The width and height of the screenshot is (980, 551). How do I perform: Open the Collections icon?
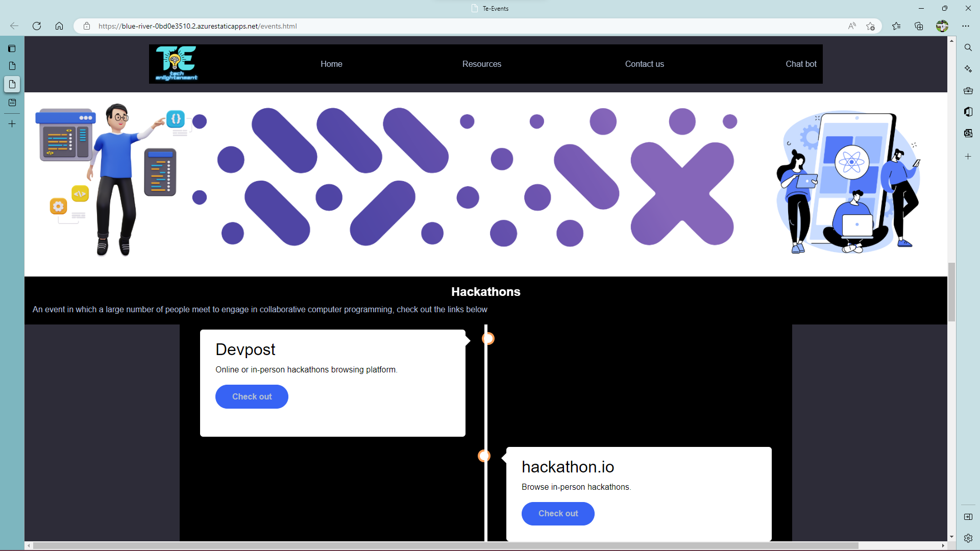919,26
